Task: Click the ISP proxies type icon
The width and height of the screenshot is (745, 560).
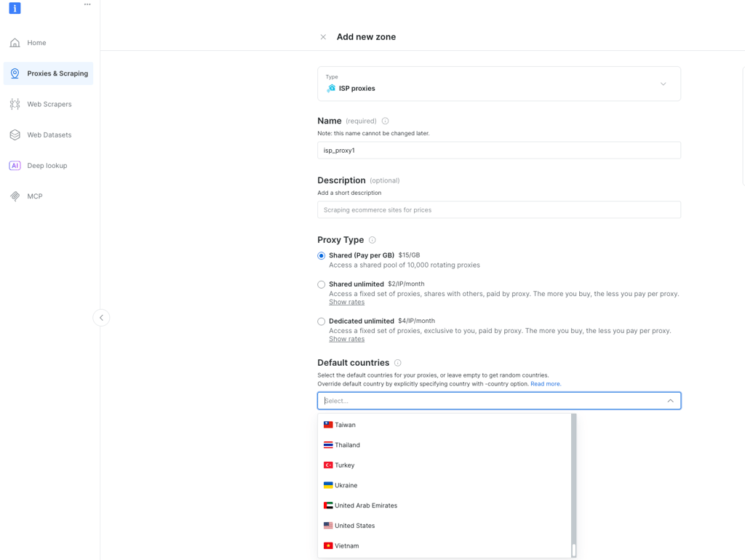Action: [331, 88]
